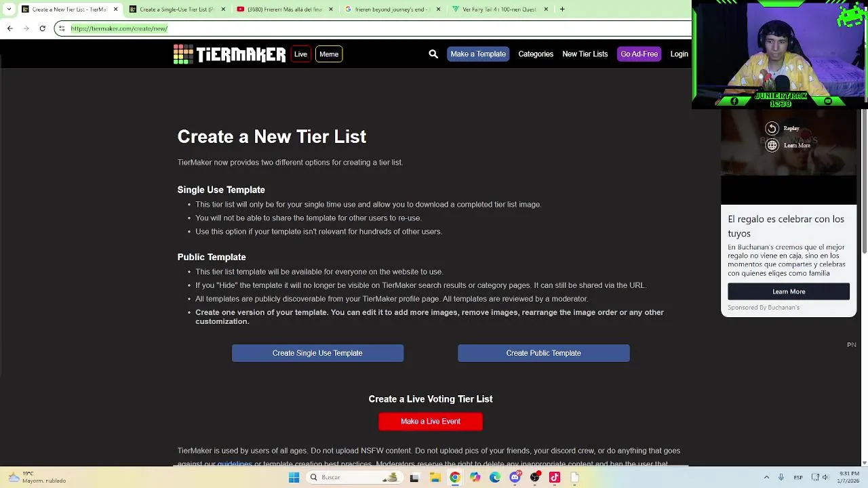This screenshot has height=488, width=868.
Task: Click the Go Ad-Free button
Action: coord(639,54)
